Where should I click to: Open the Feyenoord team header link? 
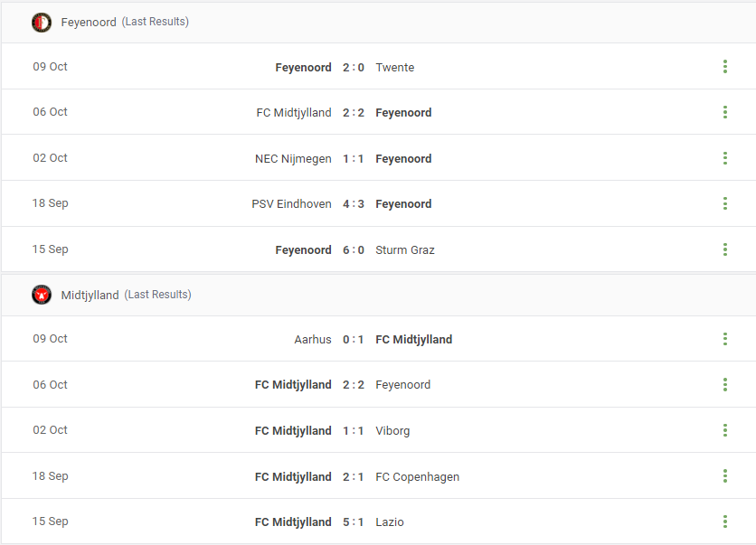89,23
